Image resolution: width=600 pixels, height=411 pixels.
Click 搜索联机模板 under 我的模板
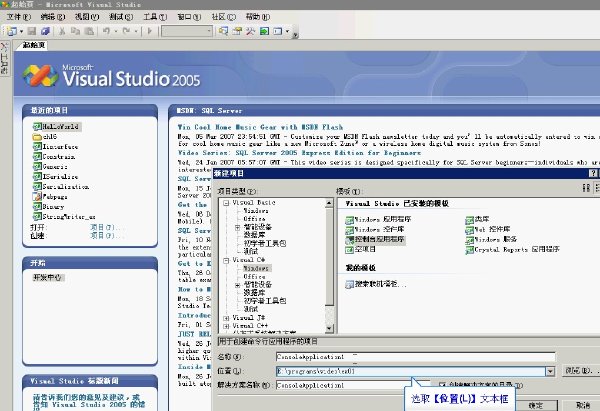(x=375, y=284)
